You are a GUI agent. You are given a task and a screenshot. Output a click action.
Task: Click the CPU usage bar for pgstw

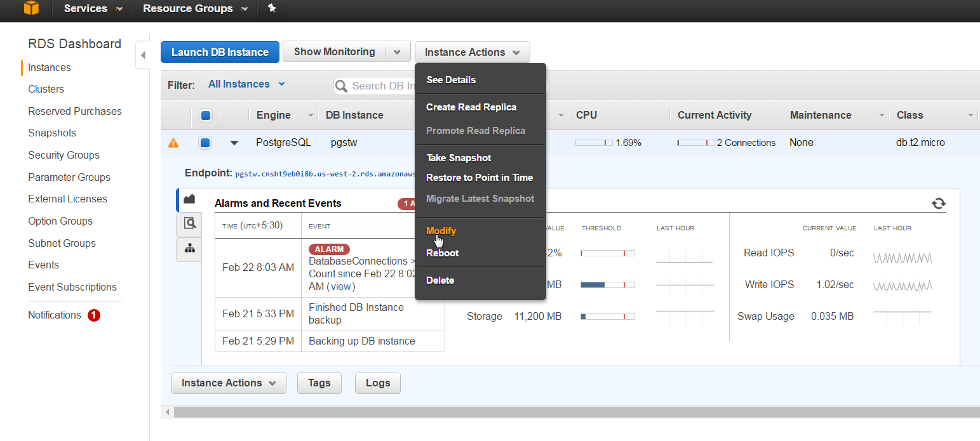pos(594,143)
